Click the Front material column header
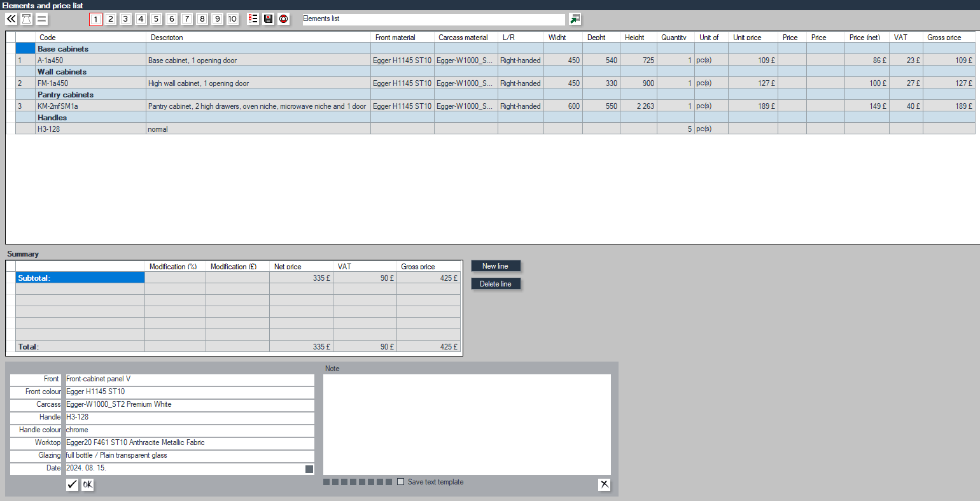 pyautogui.click(x=403, y=38)
